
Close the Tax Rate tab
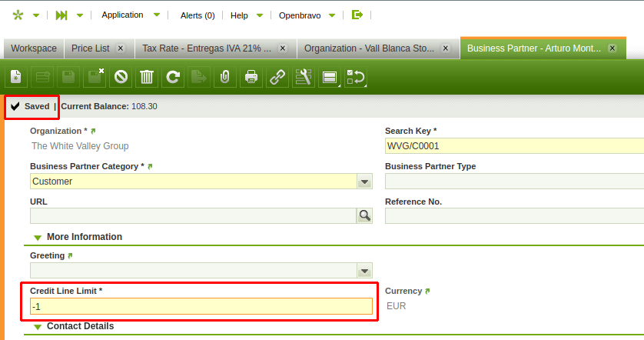282,48
